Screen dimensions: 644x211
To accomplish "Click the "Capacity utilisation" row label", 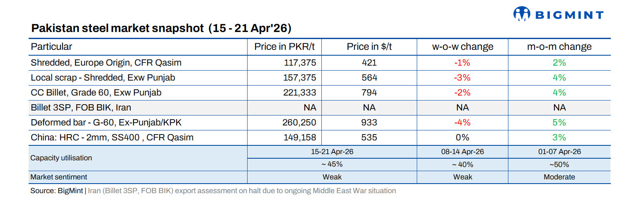I will pyautogui.click(x=61, y=158).
